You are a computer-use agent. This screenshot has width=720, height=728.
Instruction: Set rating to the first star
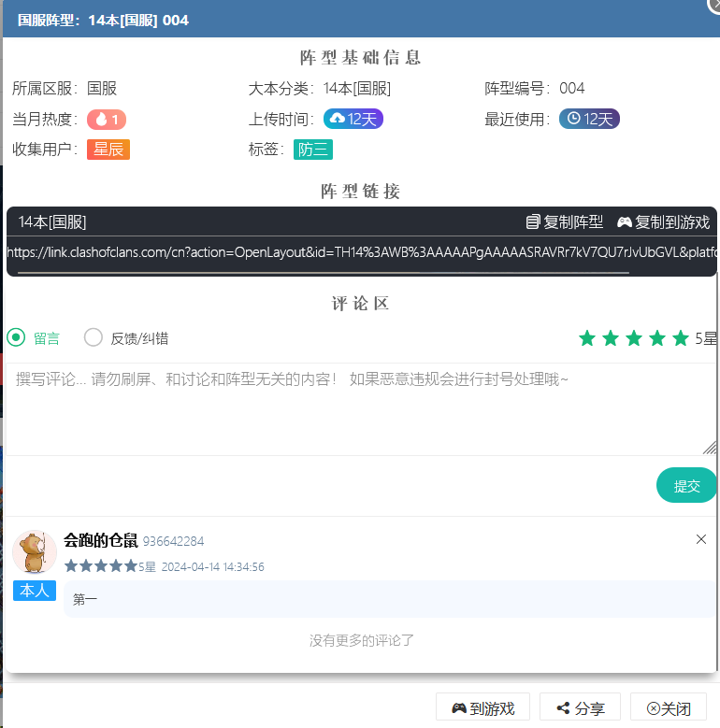tap(587, 338)
